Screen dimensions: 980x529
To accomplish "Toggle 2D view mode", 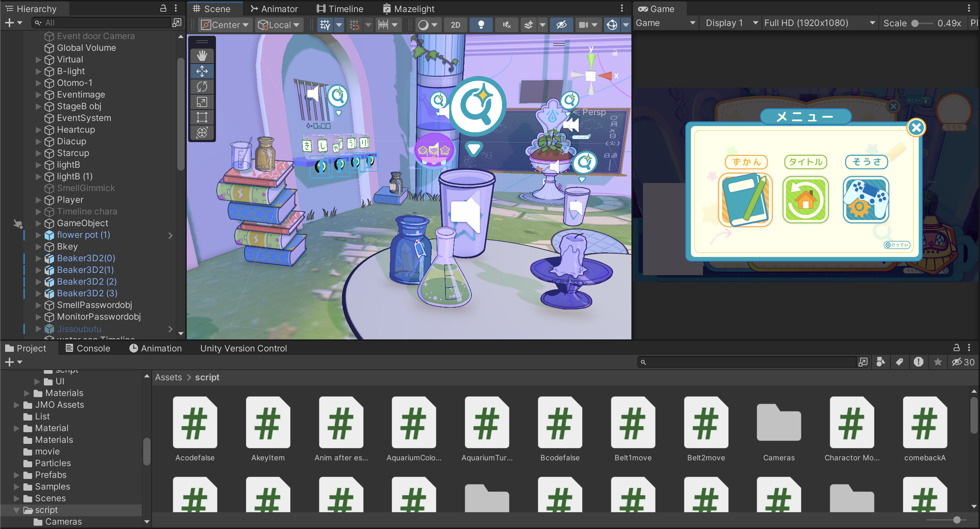I will [x=455, y=25].
